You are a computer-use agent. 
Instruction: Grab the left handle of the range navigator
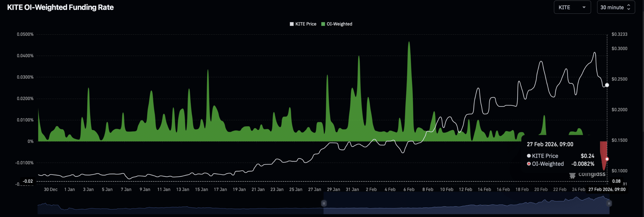click(324, 203)
